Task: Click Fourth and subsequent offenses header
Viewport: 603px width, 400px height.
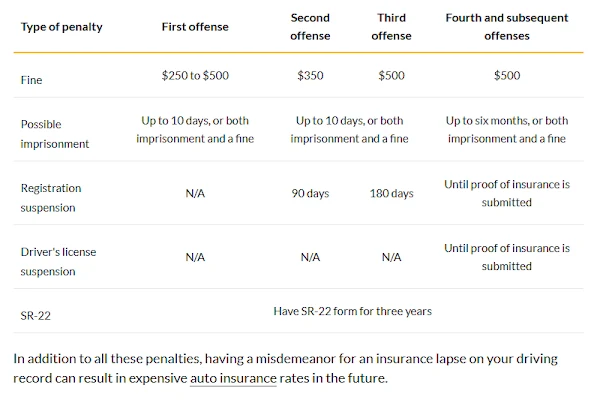Action: [506, 27]
